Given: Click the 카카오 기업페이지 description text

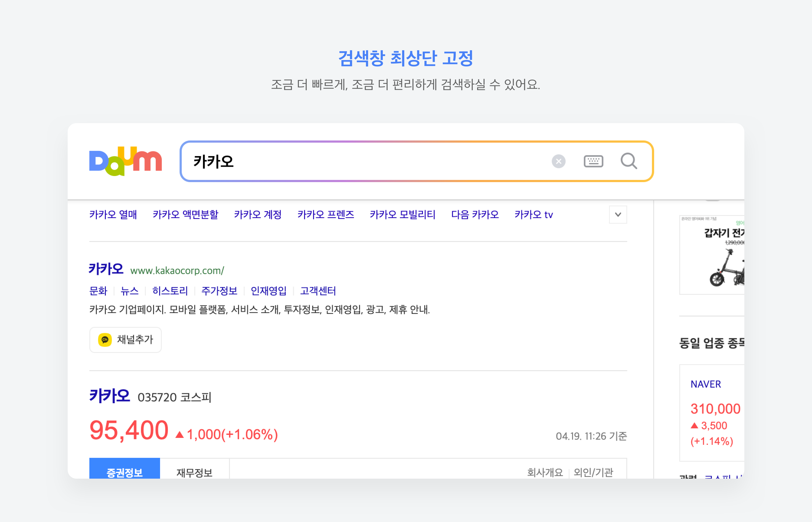Looking at the screenshot, I should [259, 310].
